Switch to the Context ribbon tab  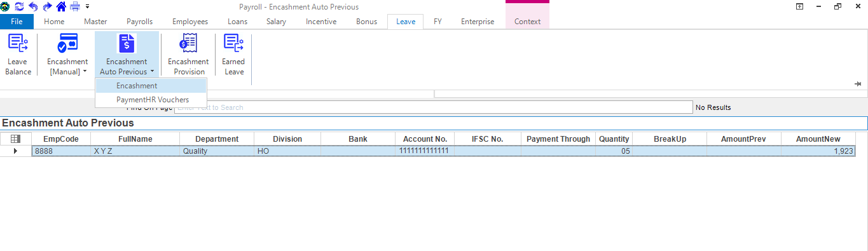(528, 22)
